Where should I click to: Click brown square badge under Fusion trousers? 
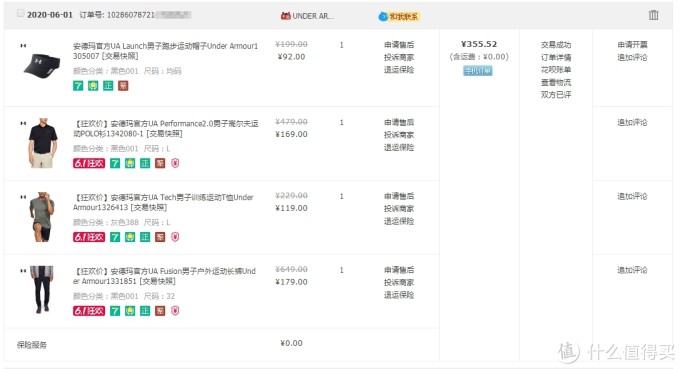click(x=160, y=311)
